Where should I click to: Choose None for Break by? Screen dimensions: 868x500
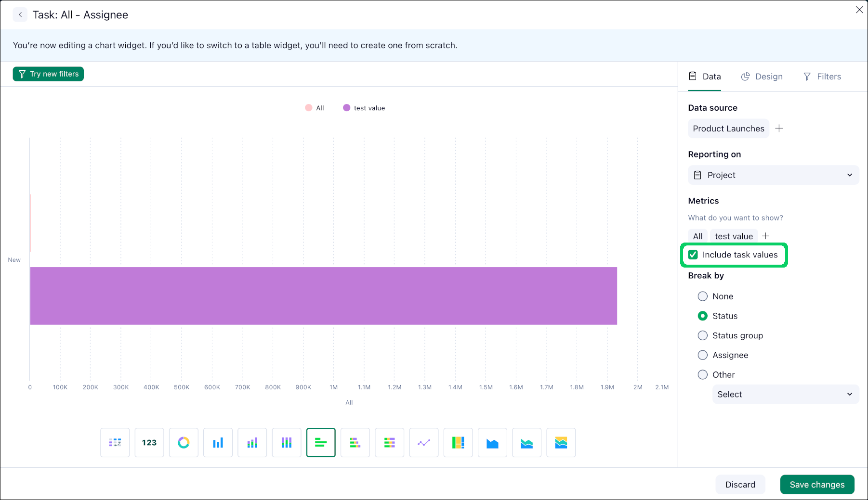coord(703,296)
